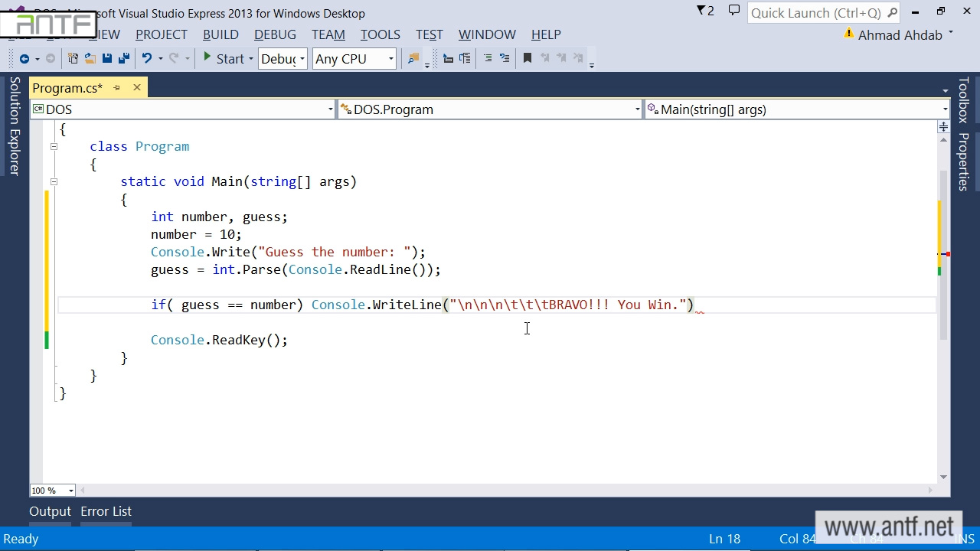980x551 pixels.
Task: Open the notifications flag icon
Action: tap(704, 11)
